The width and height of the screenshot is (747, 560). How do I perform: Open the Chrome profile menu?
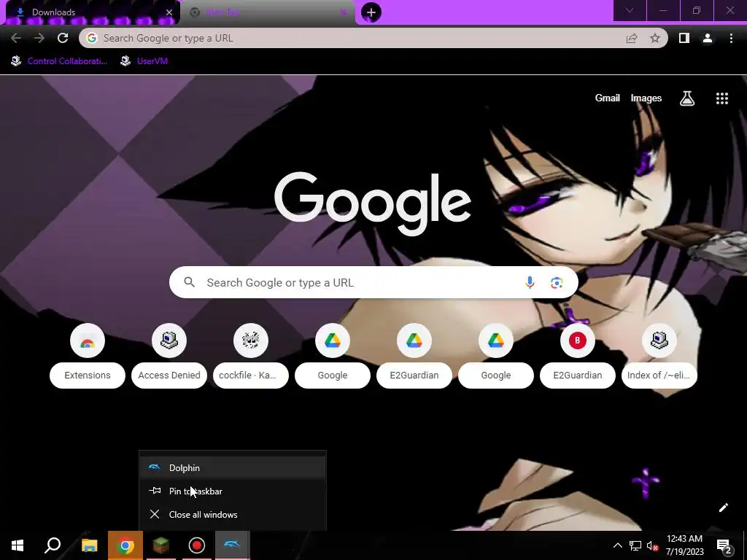click(x=708, y=38)
